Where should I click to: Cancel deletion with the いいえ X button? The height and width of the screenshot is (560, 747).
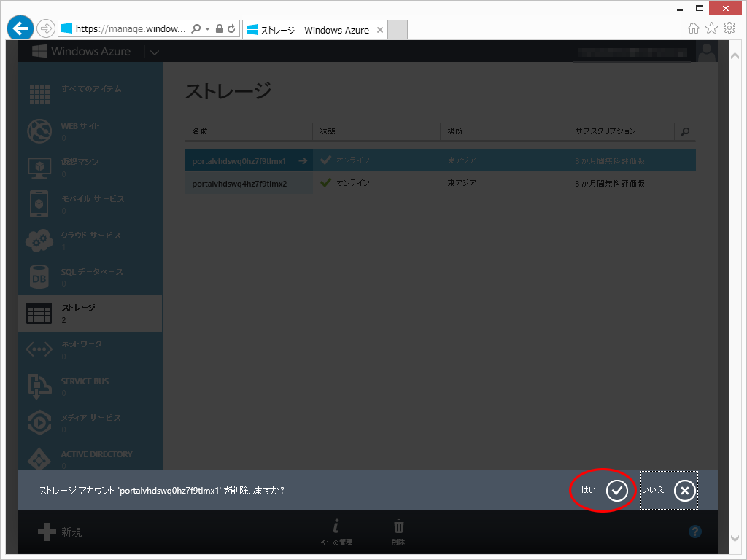684,491
